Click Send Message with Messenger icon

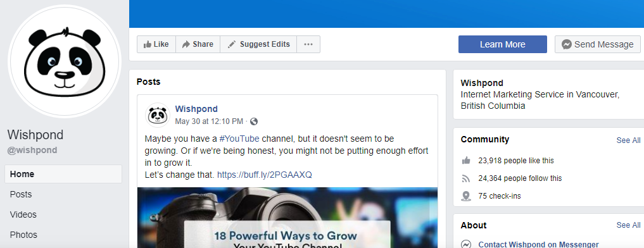(x=598, y=44)
